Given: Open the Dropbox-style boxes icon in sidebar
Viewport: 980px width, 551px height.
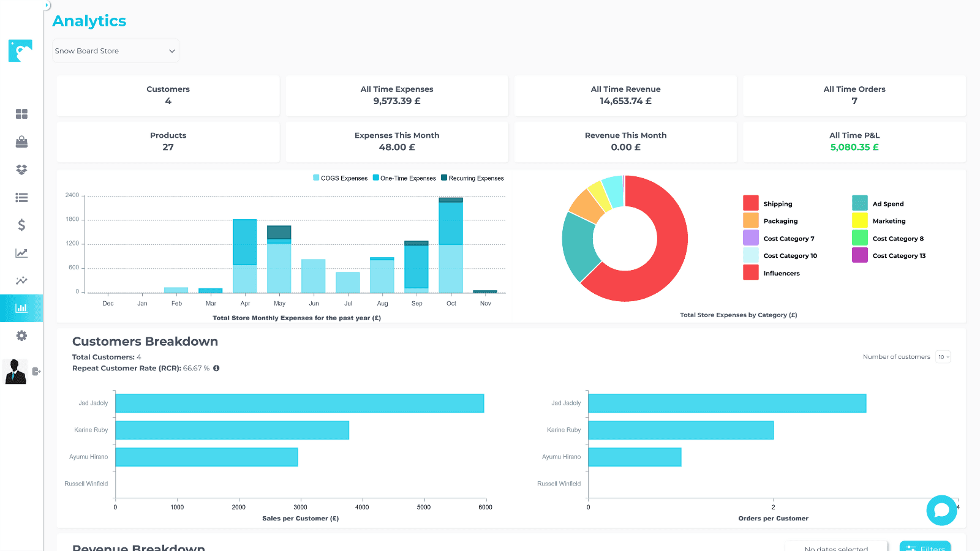Looking at the screenshot, I should tap(21, 170).
